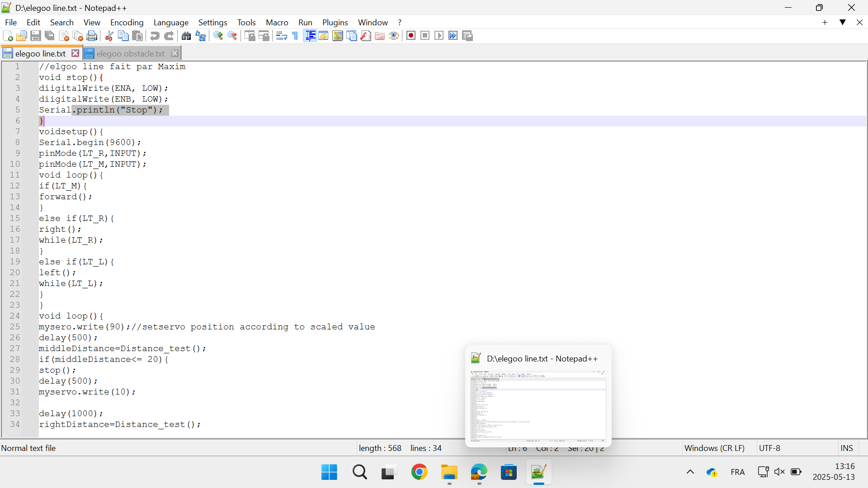Toggle word wrap toolbar button

coord(281,36)
